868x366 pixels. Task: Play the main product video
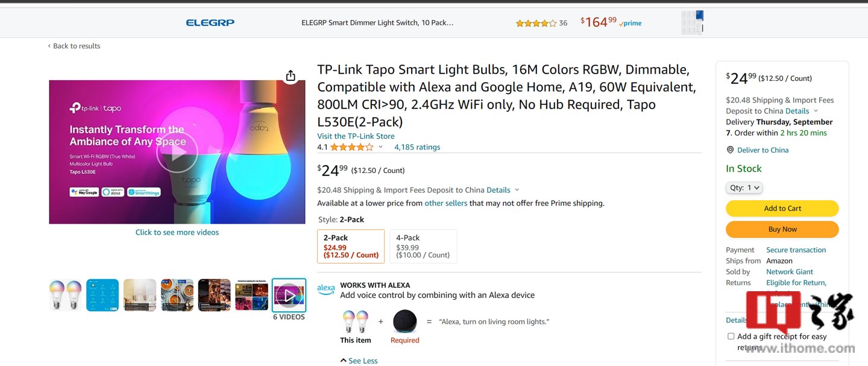177,153
